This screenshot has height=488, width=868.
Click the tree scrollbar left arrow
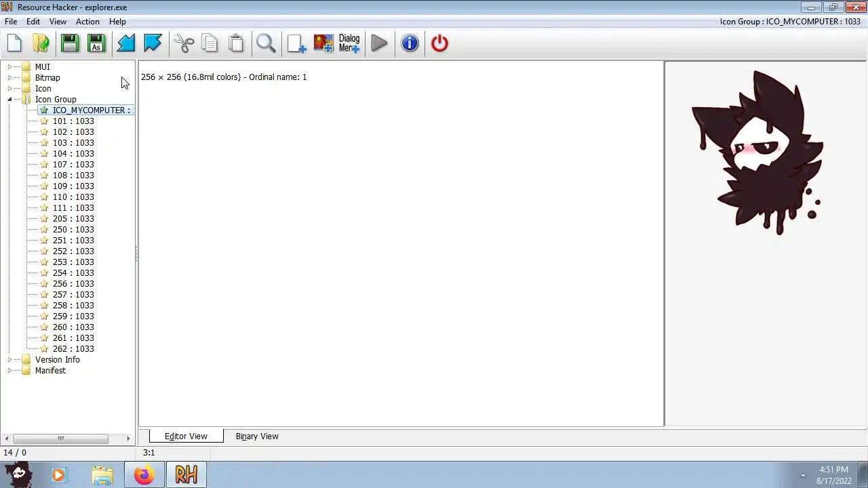click(7, 439)
